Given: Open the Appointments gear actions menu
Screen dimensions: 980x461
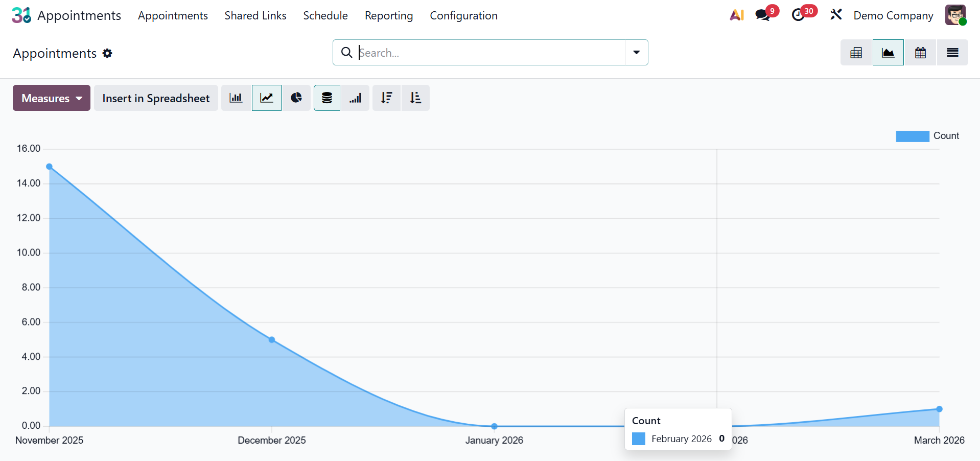Looking at the screenshot, I should pyautogui.click(x=107, y=54).
